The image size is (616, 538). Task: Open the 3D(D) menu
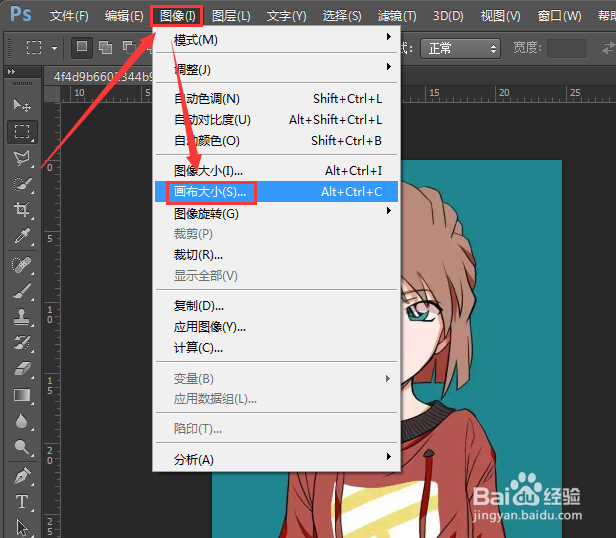[x=448, y=16]
